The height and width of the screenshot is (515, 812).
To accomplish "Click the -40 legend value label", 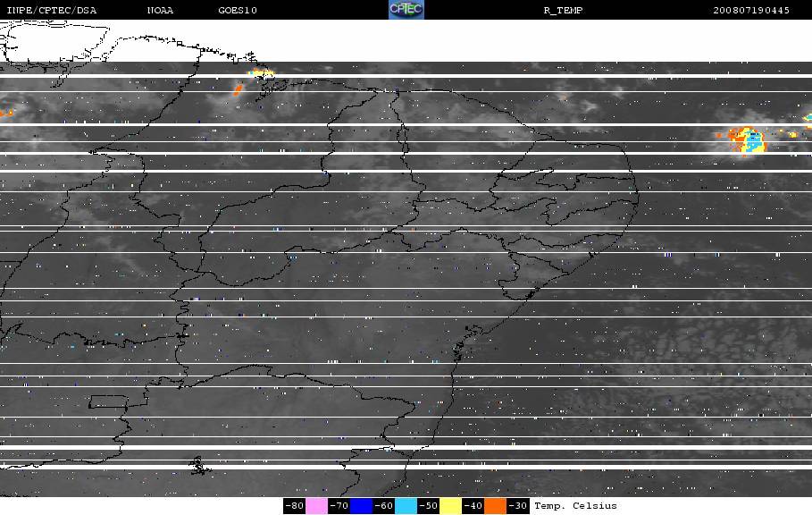I will click(473, 506).
